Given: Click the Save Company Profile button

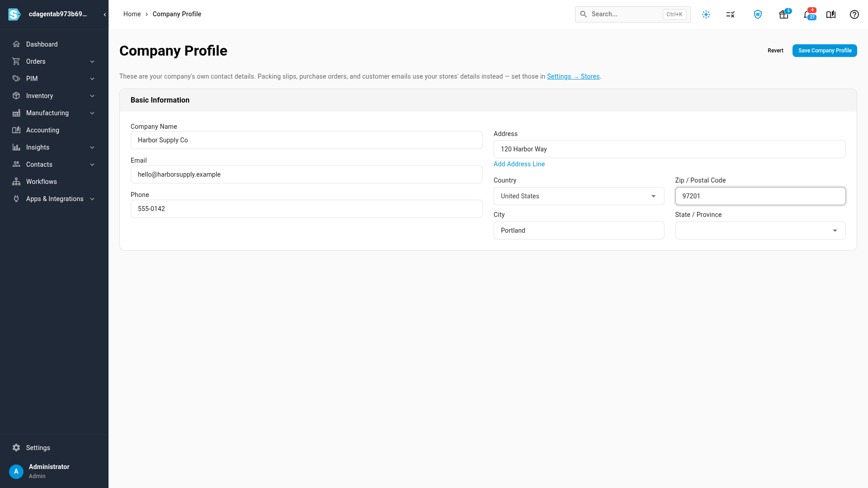Looking at the screenshot, I should point(825,51).
